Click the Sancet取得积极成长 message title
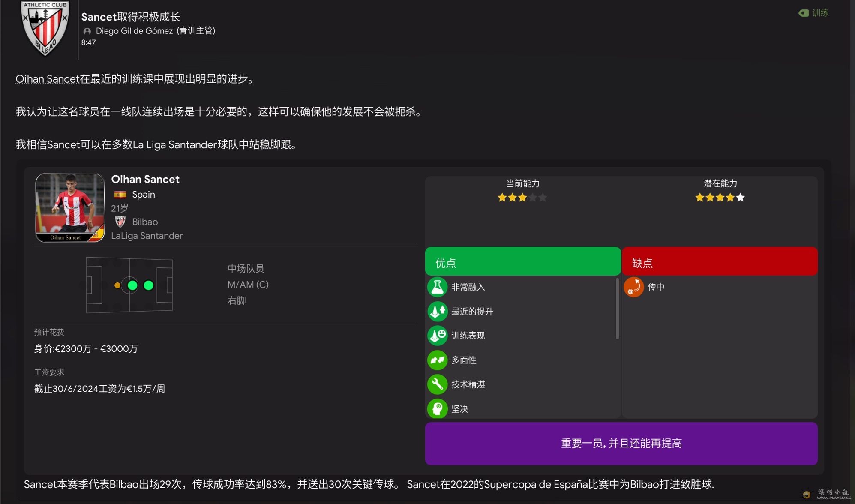 [x=131, y=17]
